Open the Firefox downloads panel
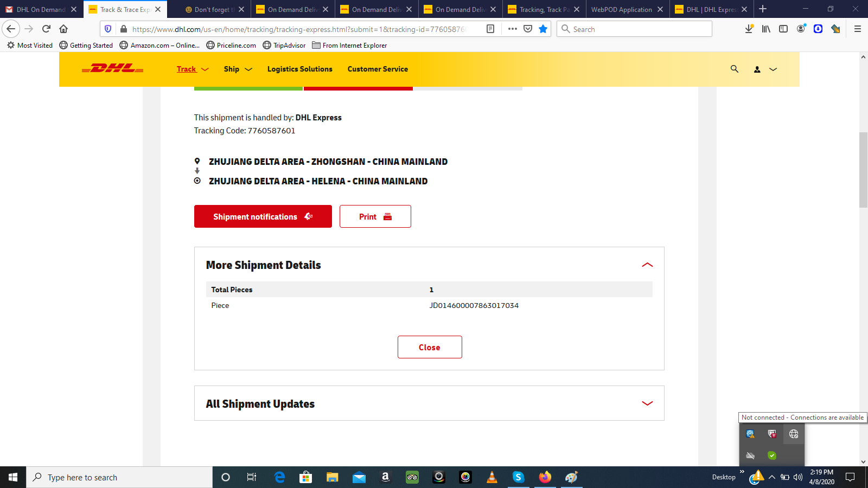 (x=749, y=29)
